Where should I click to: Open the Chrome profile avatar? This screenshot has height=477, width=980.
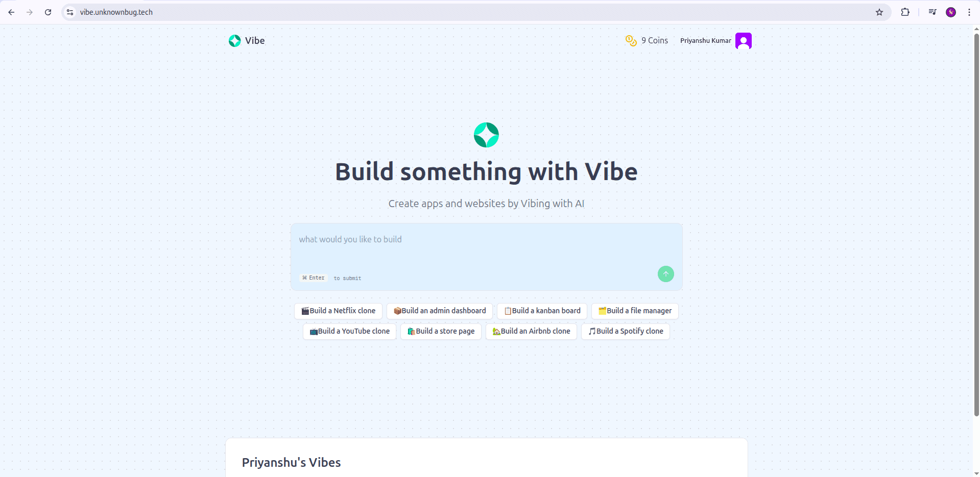(950, 12)
